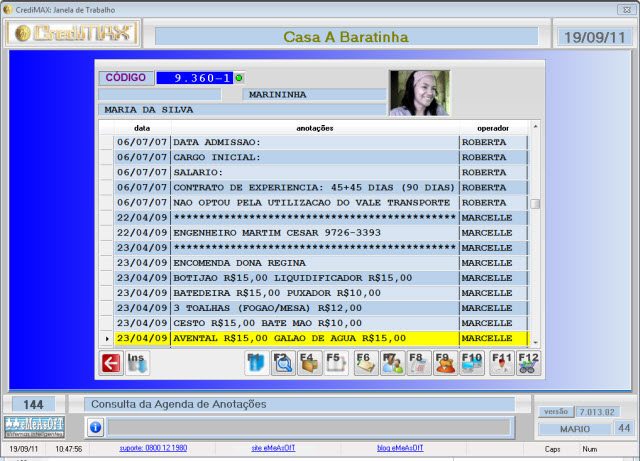This screenshot has height=461, width=640.
Task: Click the F6 toolbar icon
Action: click(x=365, y=363)
